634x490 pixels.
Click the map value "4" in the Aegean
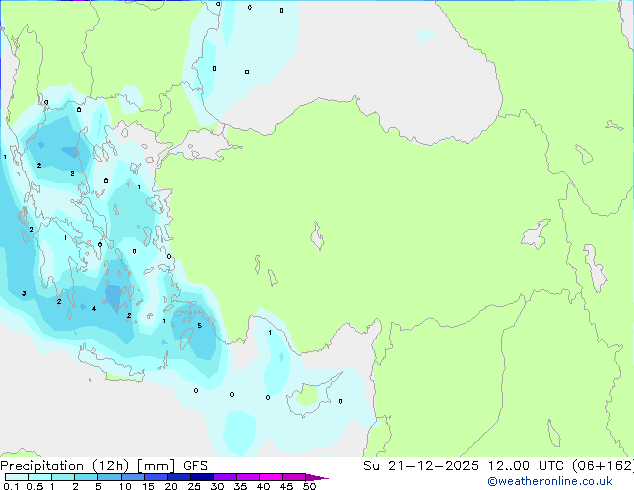(x=94, y=309)
